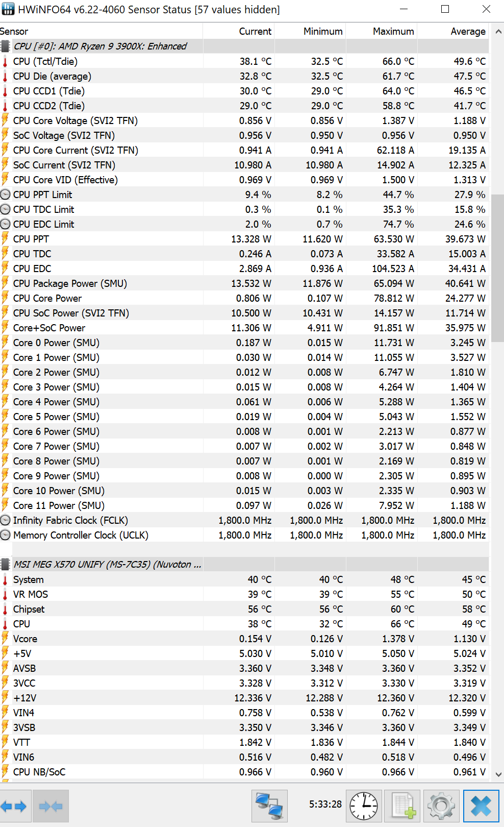Click the 62.118 A maximum current value

395,150
